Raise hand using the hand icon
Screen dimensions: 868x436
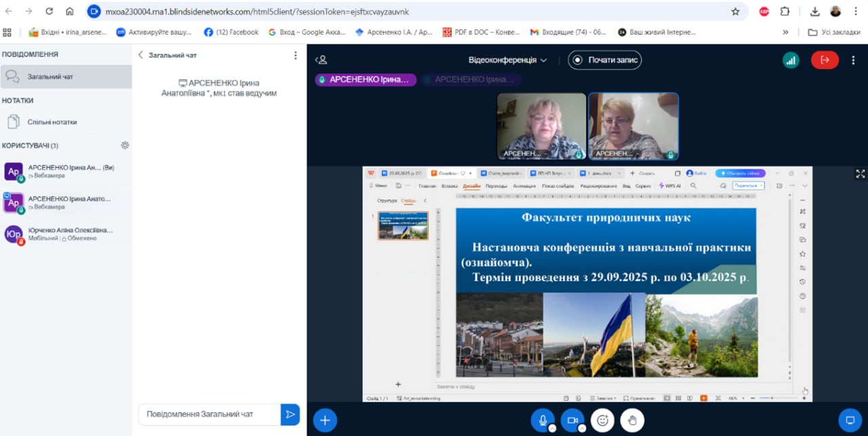[x=632, y=420]
